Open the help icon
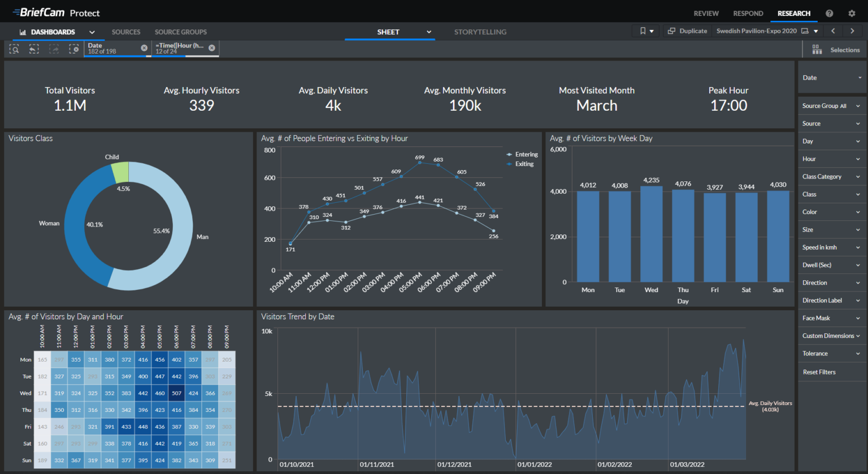This screenshot has height=474, width=868. (x=829, y=14)
